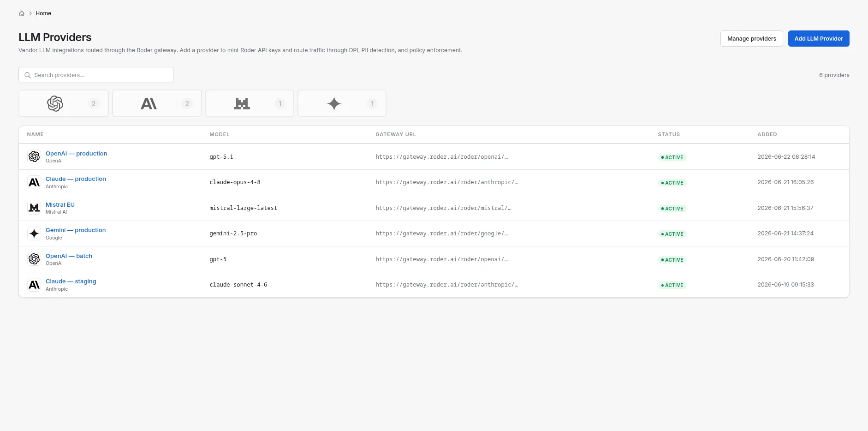Filter by the Google Gemini sparkle card
Screen dimensions: 868x431
click(x=342, y=103)
